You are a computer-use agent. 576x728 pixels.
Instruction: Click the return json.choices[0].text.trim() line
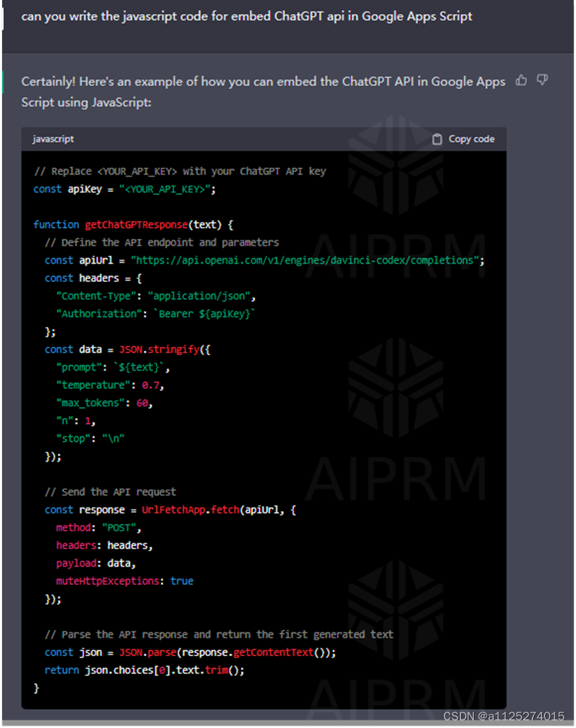tap(145, 670)
